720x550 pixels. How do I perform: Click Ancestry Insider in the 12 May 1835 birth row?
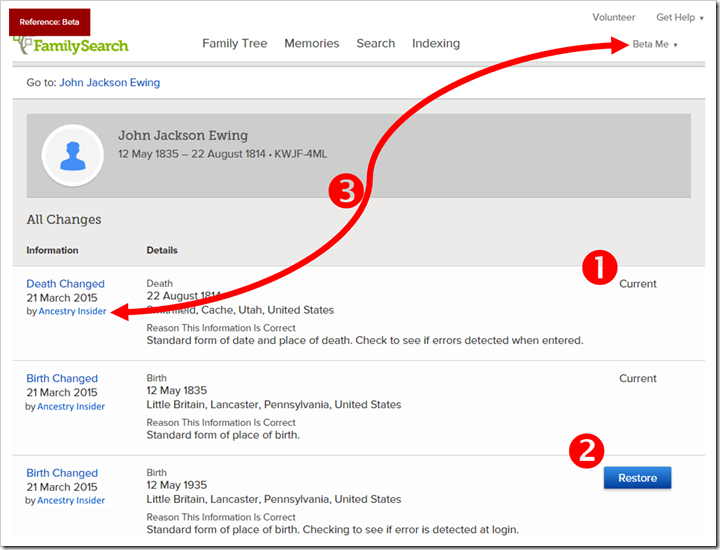pos(71,406)
